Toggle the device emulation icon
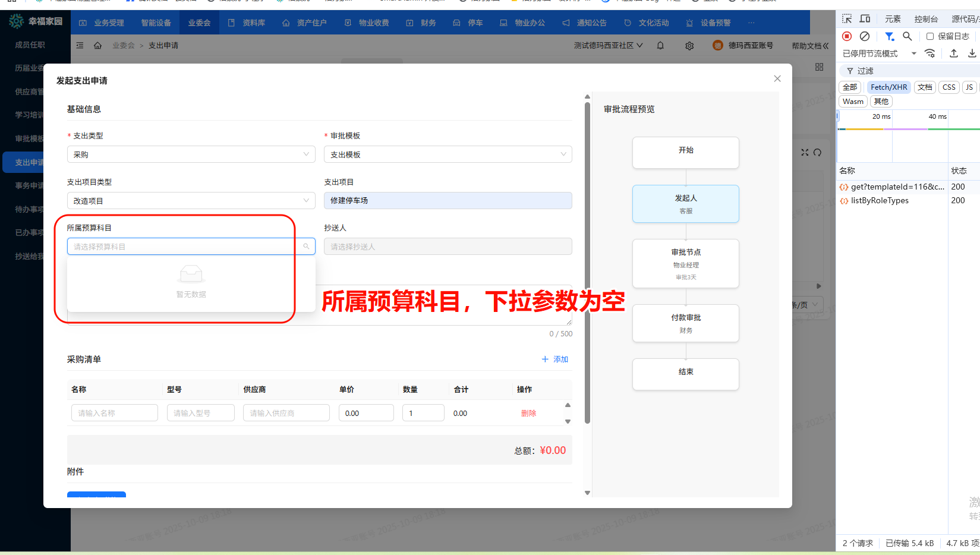980x555 pixels. [x=865, y=18]
